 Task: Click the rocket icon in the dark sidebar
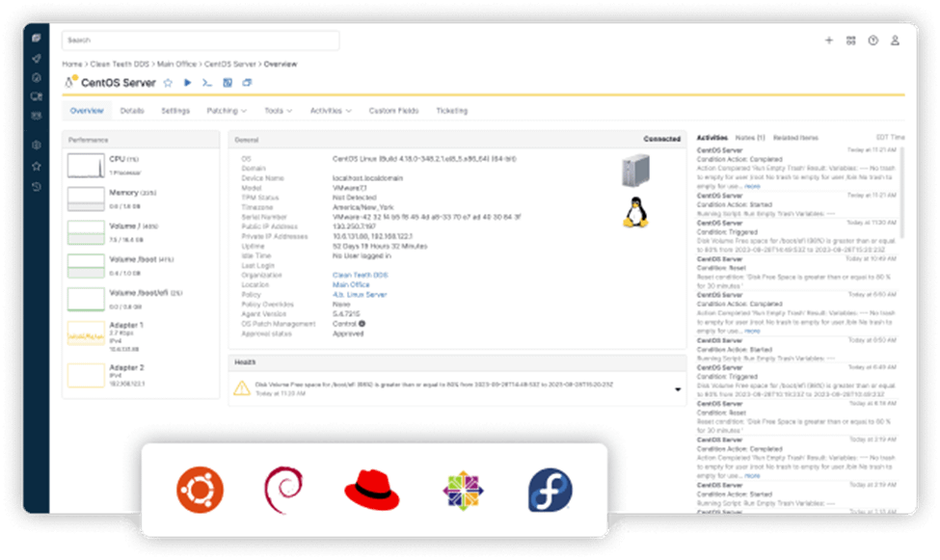pos(36,58)
